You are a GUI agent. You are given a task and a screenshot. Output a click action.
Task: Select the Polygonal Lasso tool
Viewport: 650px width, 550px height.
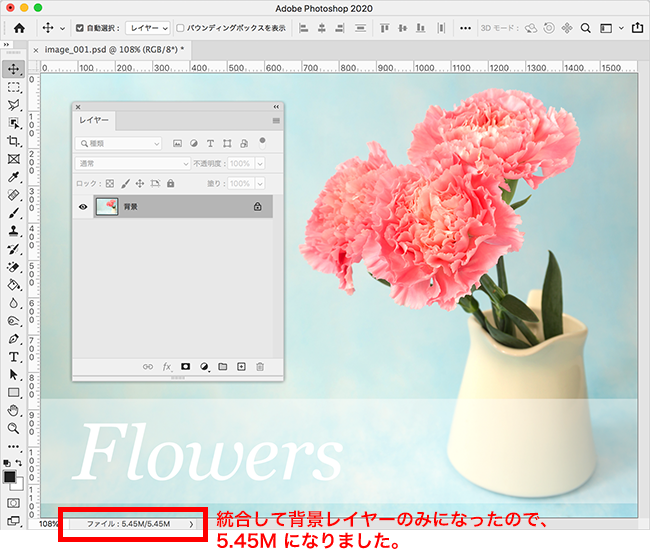13,105
